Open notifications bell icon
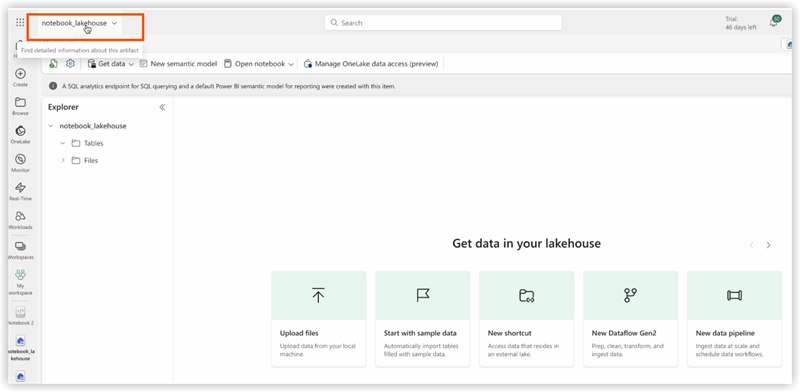The height and width of the screenshot is (392, 800). tap(774, 22)
